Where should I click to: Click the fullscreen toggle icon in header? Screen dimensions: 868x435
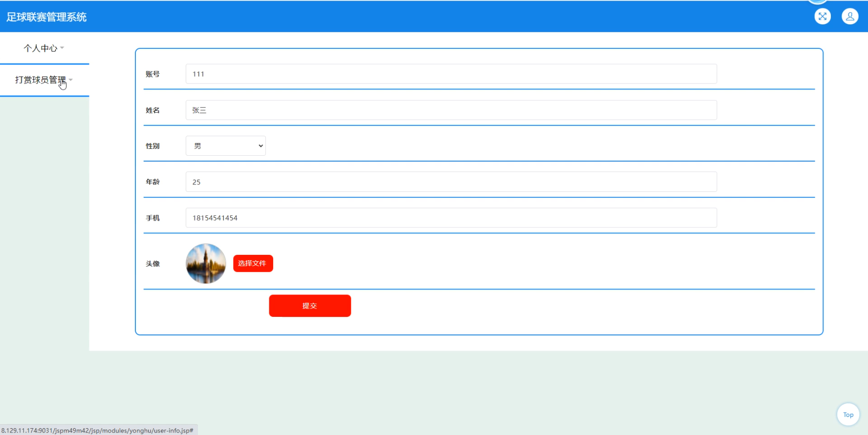coord(823,17)
